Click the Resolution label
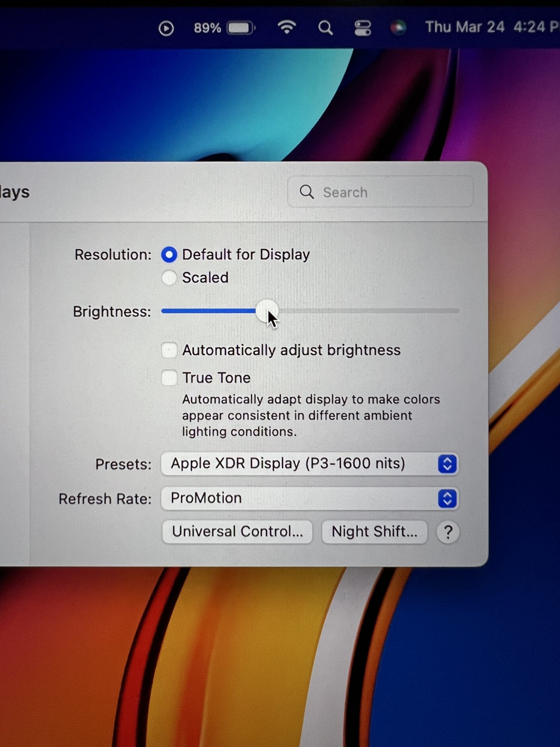This screenshot has width=560, height=747. pos(113,255)
